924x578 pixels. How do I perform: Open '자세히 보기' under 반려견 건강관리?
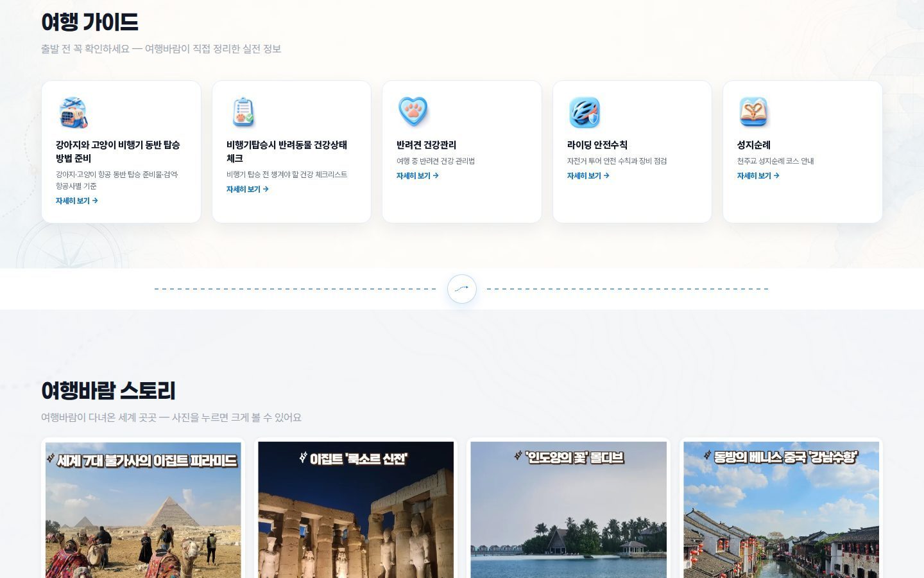418,176
